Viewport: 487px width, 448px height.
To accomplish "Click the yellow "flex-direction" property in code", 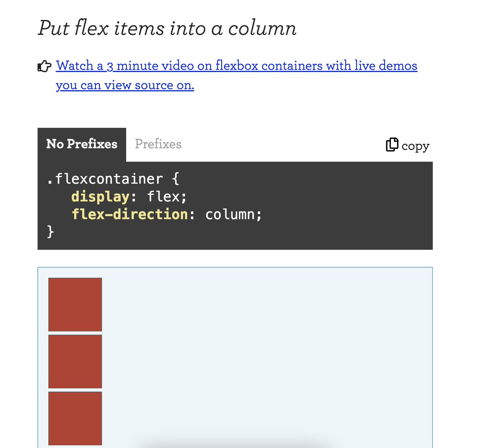I will point(130,214).
